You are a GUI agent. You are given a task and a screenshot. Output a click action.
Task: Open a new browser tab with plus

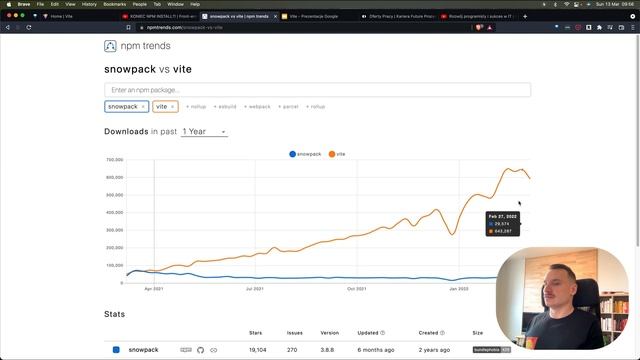[525, 16]
